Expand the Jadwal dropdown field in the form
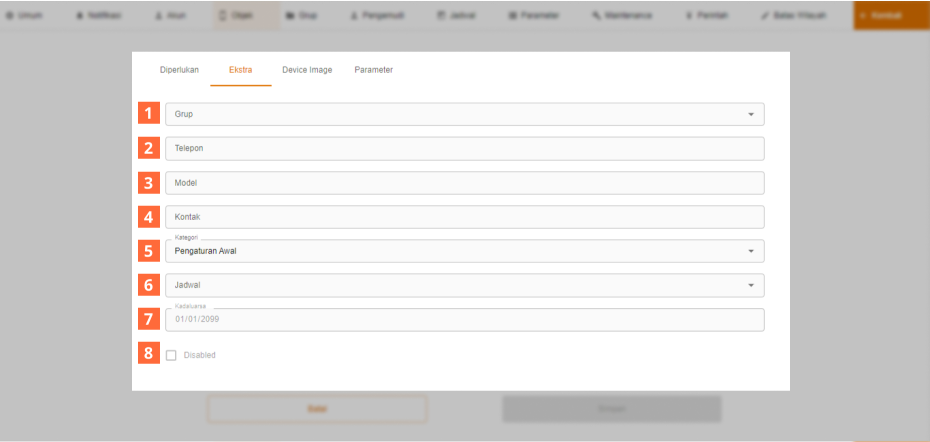The image size is (930, 442). (464, 285)
